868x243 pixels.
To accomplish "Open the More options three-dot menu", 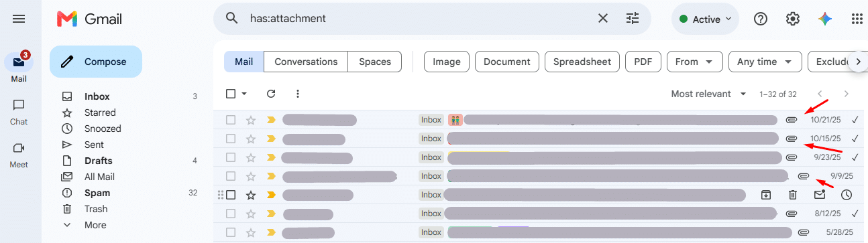I will (x=298, y=94).
